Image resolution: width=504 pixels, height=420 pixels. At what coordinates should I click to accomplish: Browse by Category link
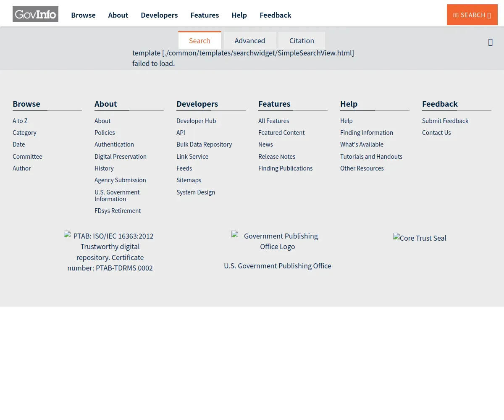[24, 133]
